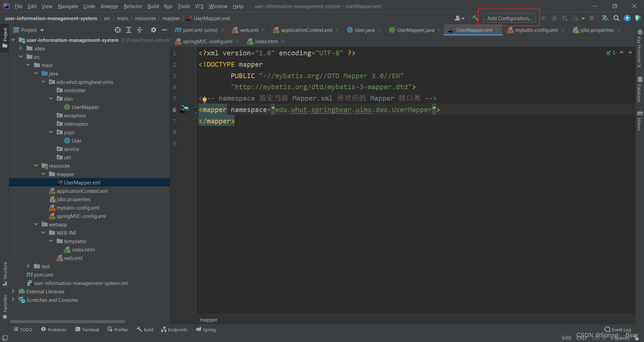The width and height of the screenshot is (644, 342).
Task: Open Search Everywhere magnifier icon
Action: point(616,18)
